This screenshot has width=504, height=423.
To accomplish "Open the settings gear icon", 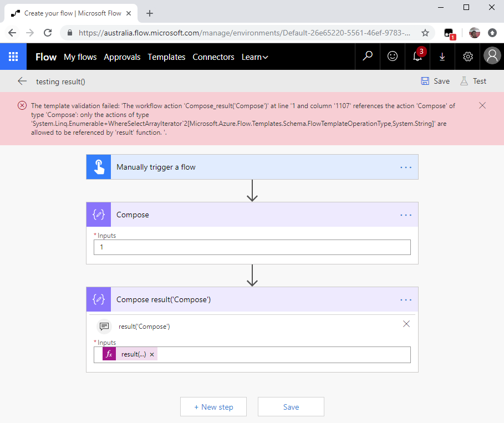I will [467, 57].
